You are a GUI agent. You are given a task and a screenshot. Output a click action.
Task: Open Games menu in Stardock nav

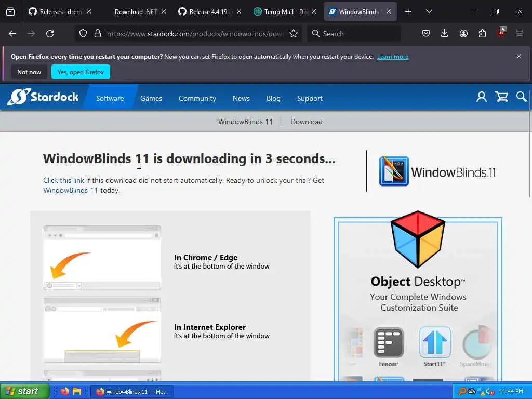tap(151, 98)
